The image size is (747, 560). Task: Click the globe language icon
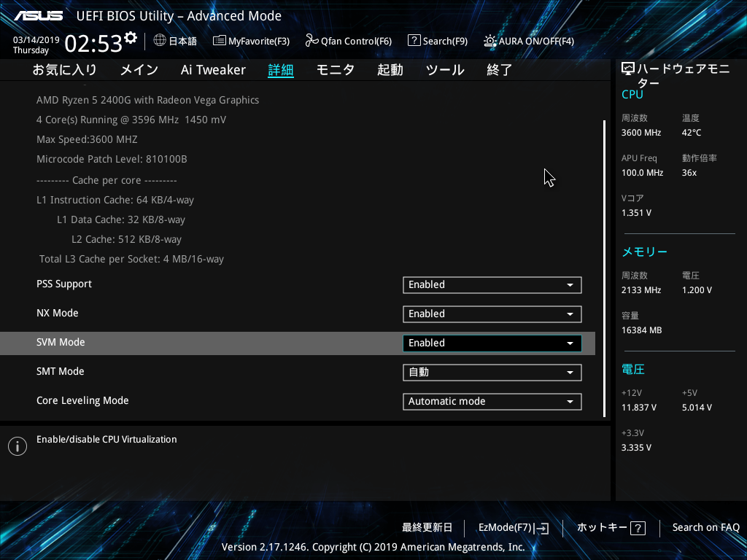click(160, 41)
